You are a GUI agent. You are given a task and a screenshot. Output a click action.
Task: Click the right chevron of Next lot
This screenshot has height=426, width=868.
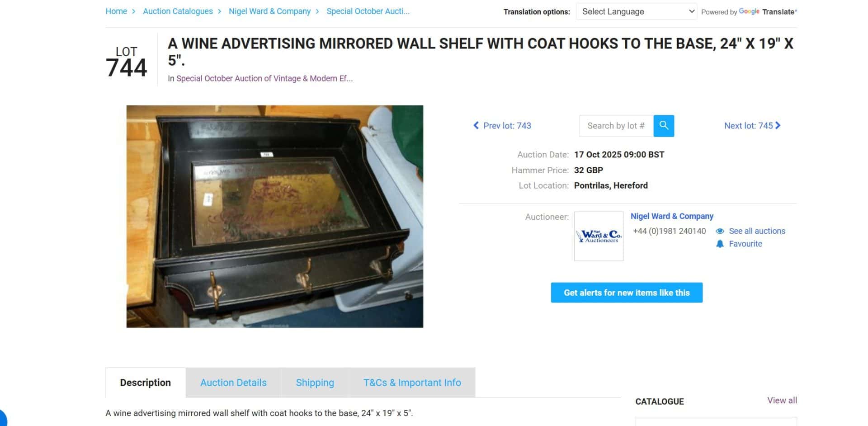point(778,126)
